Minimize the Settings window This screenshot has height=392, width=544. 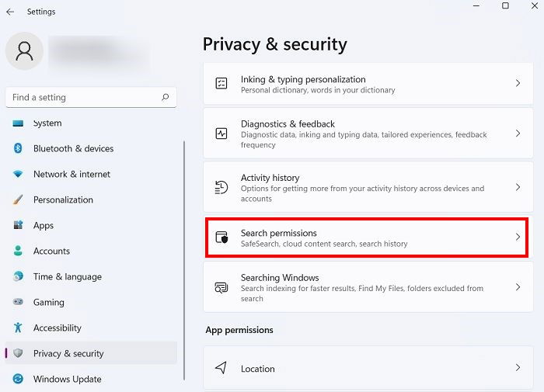click(476, 5)
